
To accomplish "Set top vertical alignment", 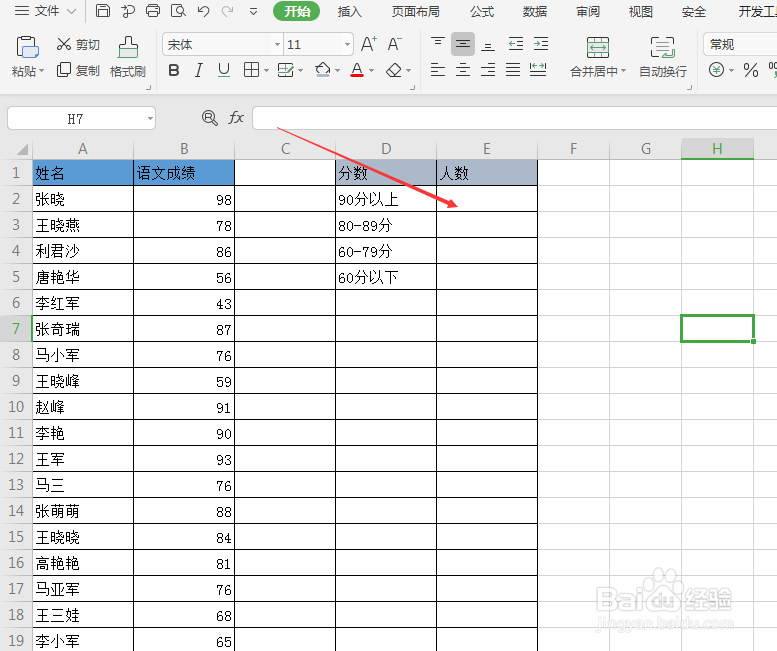I will tap(438, 44).
